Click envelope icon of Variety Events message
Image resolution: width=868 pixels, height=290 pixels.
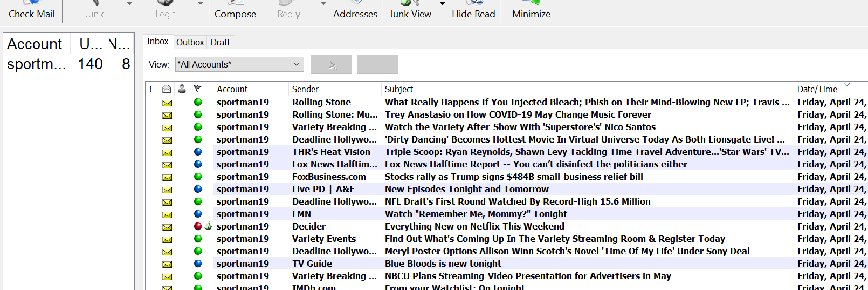point(167,239)
